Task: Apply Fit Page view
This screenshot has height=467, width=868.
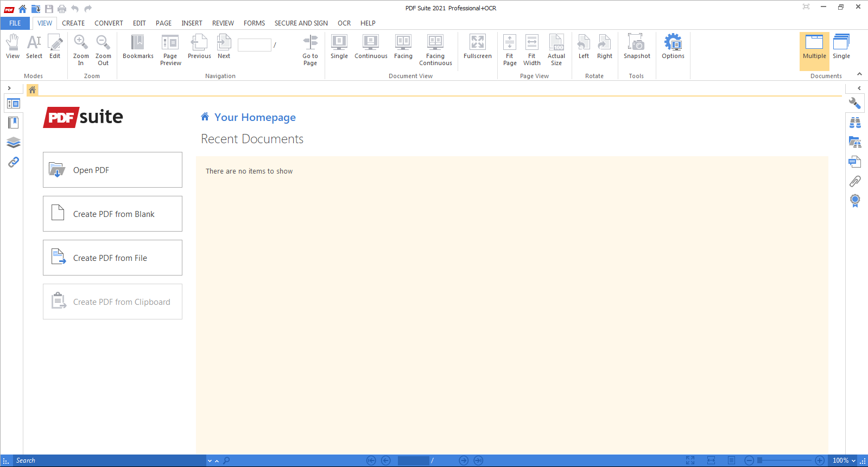Action: [x=510, y=50]
